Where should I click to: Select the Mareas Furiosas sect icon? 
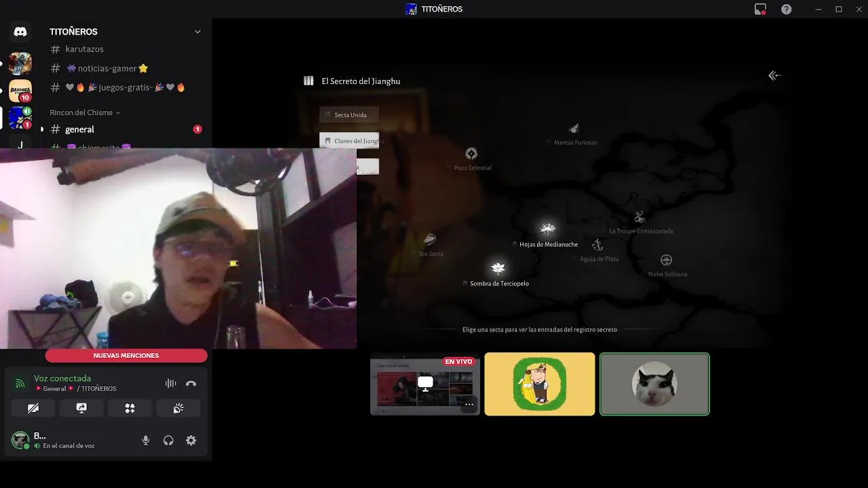(574, 129)
